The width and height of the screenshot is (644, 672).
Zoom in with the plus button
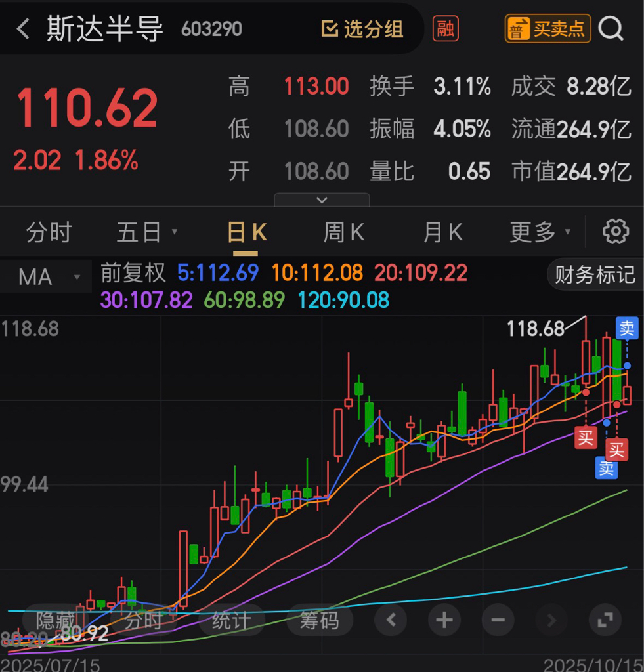click(x=444, y=619)
